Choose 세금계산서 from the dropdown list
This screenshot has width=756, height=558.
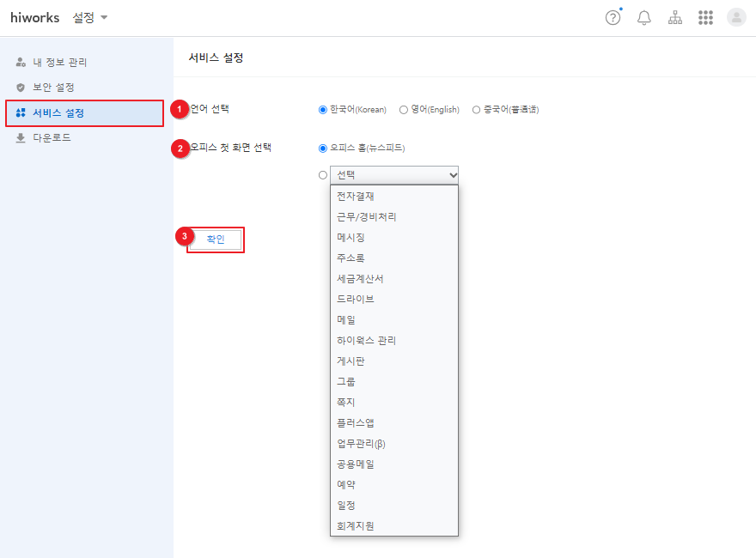pos(394,278)
